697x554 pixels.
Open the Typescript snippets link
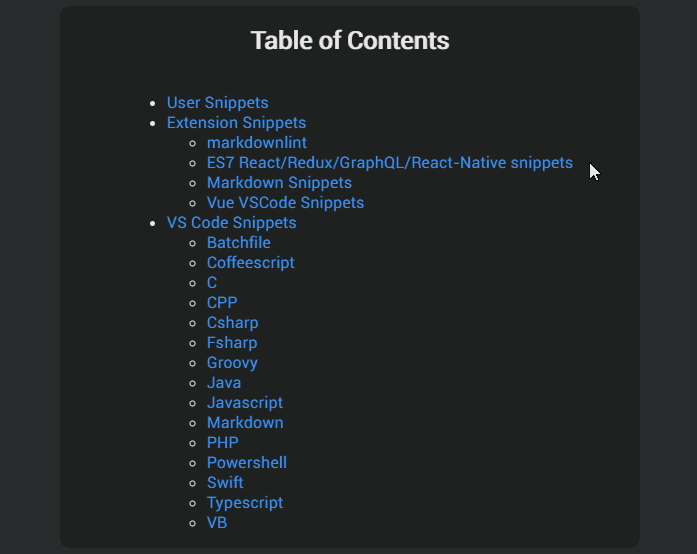tap(244, 503)
